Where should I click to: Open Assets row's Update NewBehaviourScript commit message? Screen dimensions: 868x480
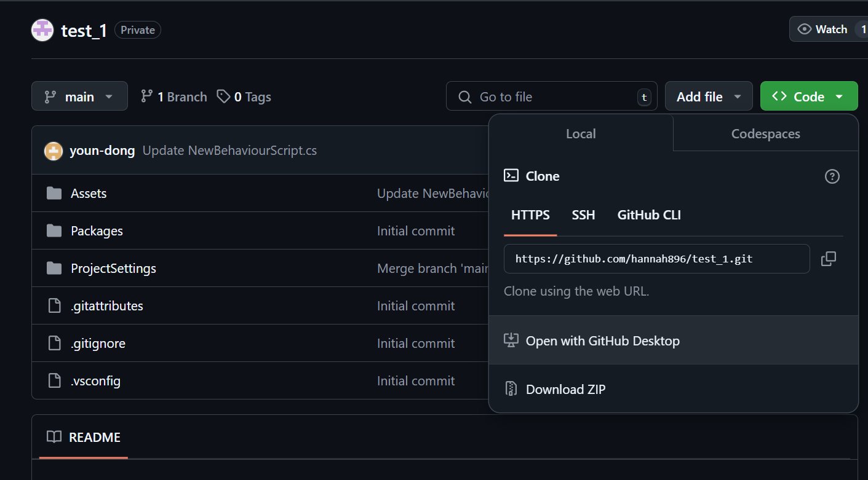click(x=432, y=194)
